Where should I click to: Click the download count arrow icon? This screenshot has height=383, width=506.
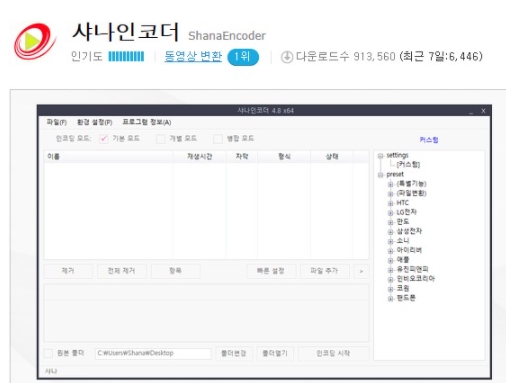coord(287,57)
